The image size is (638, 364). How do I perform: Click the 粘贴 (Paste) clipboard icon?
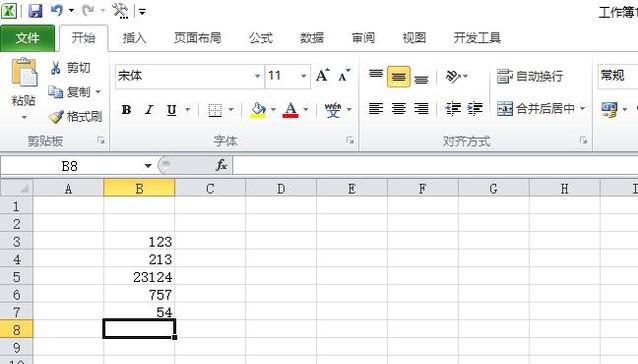point(24,72)
